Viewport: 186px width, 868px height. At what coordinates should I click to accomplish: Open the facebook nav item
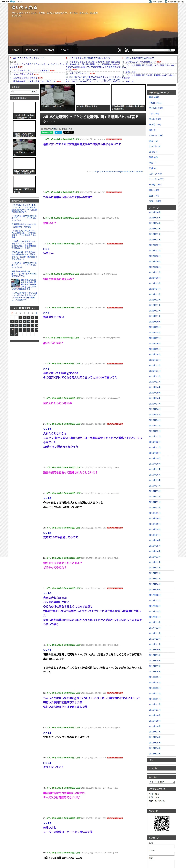coord(32,50)
